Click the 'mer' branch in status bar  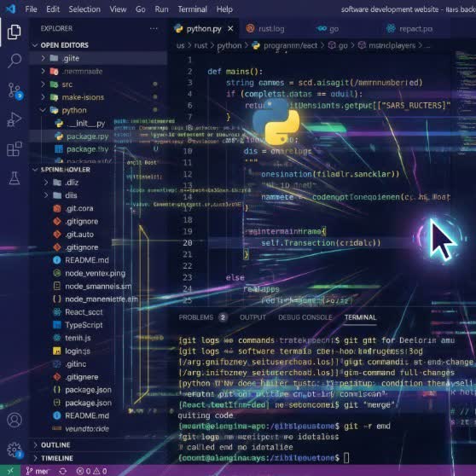(37, 471)
